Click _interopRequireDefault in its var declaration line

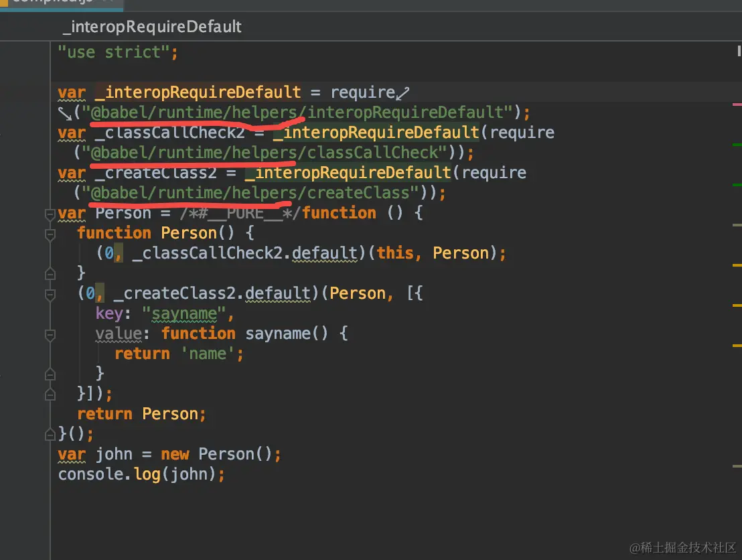[x=198, y=92]
